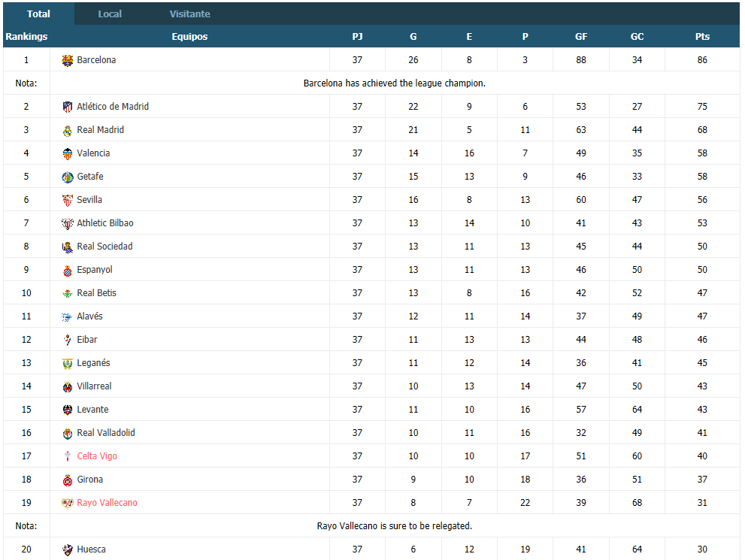
Task: Open the Rayo Vallecano team link
Action: pyautogui.click(x=107, y=503)
